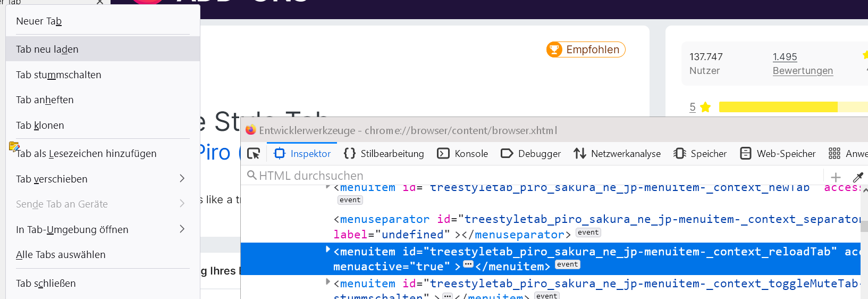Open the Tab verschieben submenu
This screenshot has height=299, width=868.
[x=103, y=179]
